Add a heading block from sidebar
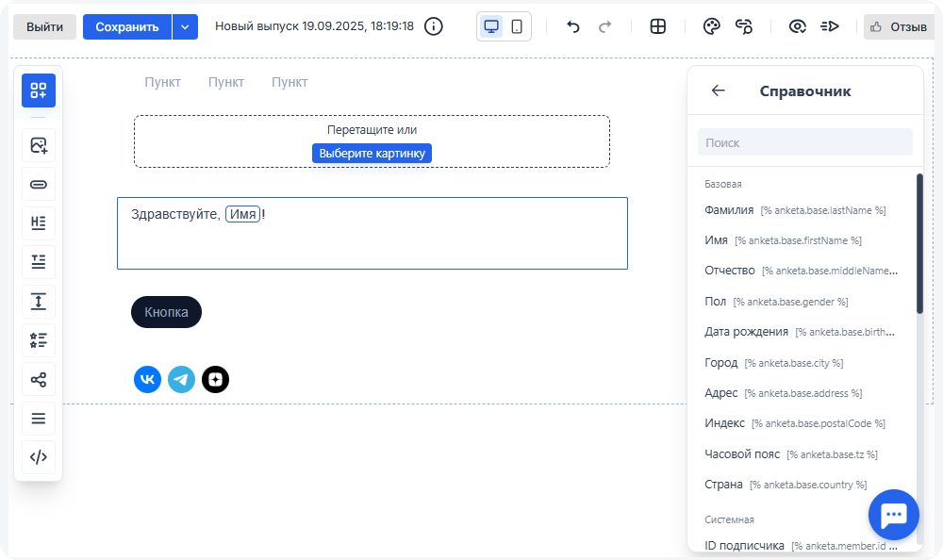 pos(39,222)
